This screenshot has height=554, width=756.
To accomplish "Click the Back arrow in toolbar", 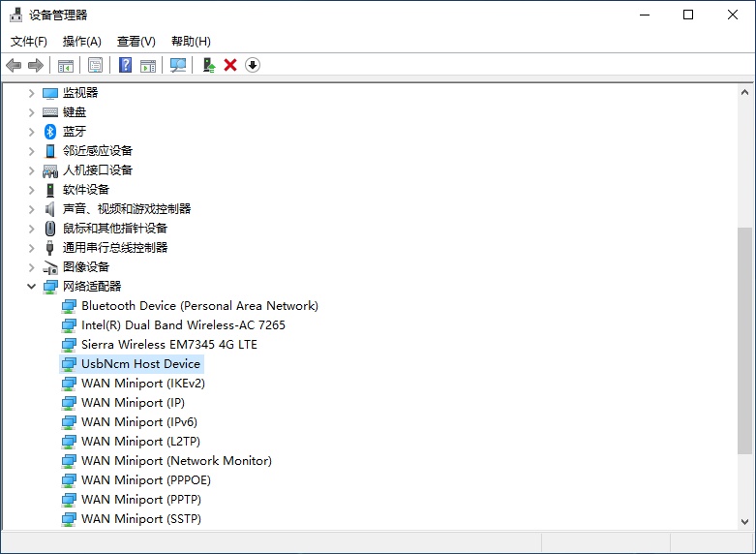I will pos(14,65).
